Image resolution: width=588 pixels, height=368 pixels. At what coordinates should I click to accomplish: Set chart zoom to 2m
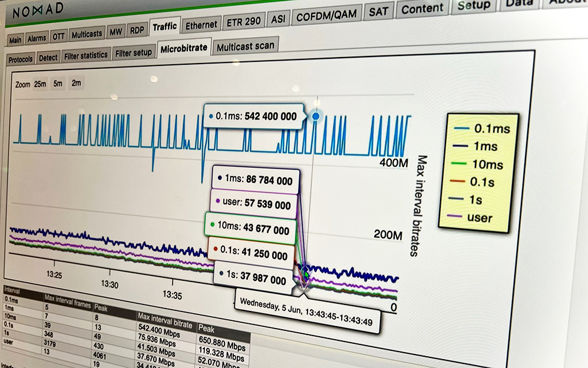(76, 83)
